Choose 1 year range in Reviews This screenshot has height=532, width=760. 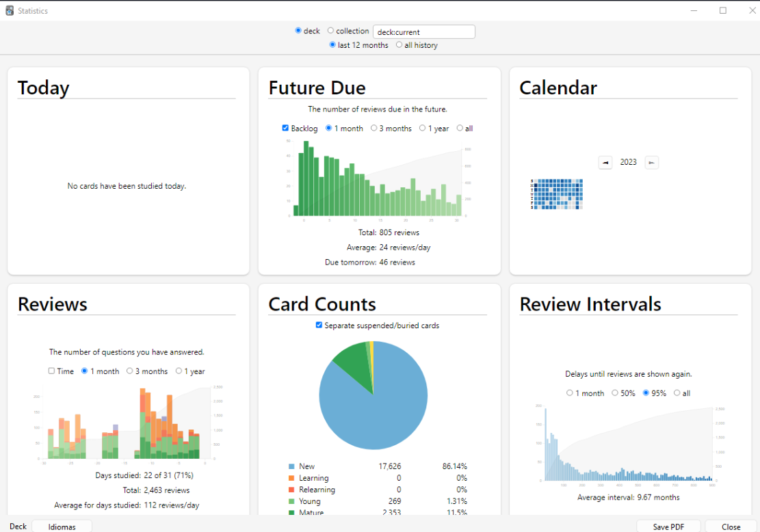click(179, 371)
